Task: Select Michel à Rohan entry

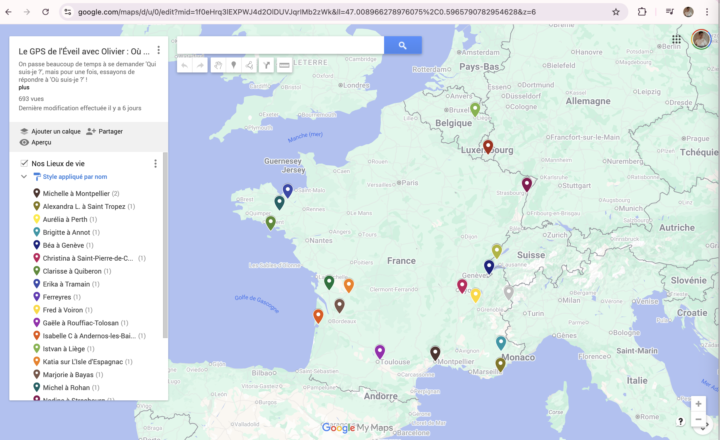Action: click(66, 388)
